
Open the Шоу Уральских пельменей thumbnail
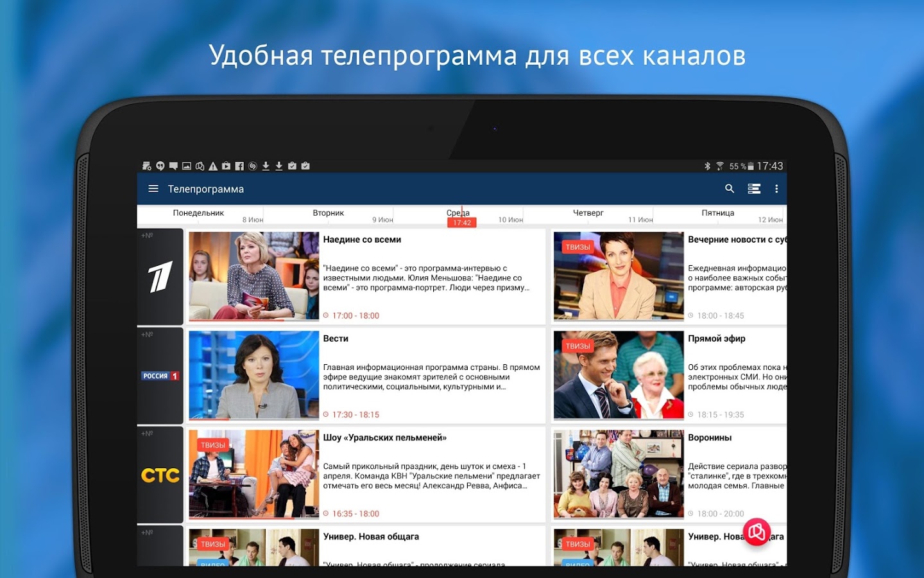(x=254, y=474)
